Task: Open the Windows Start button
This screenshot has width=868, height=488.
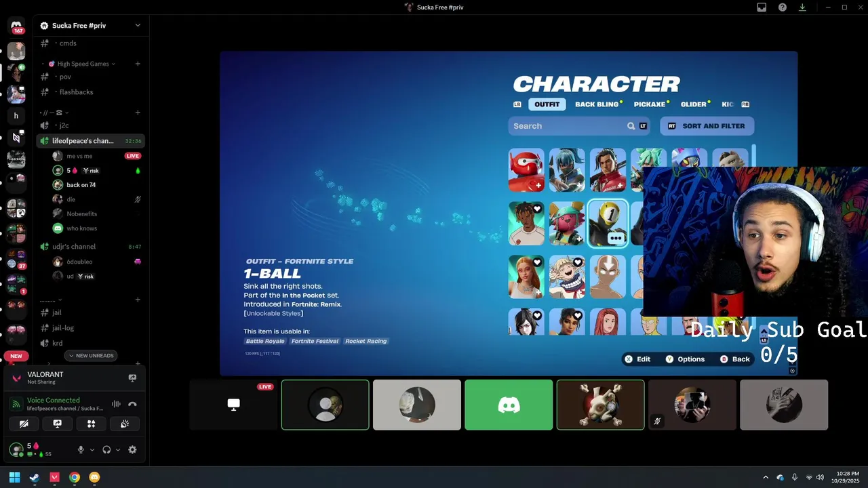Action: click(14, 477)
